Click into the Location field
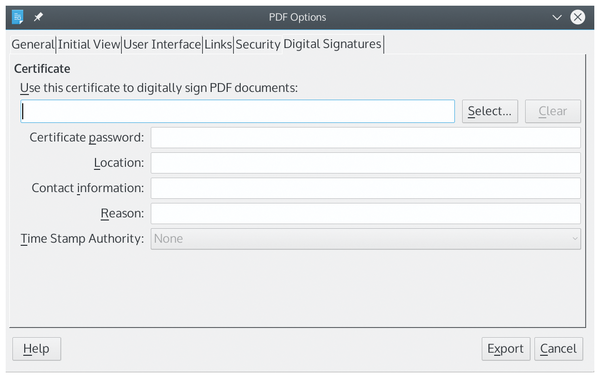This screenshot has width=600, height=378. click(x=365, y=163)
